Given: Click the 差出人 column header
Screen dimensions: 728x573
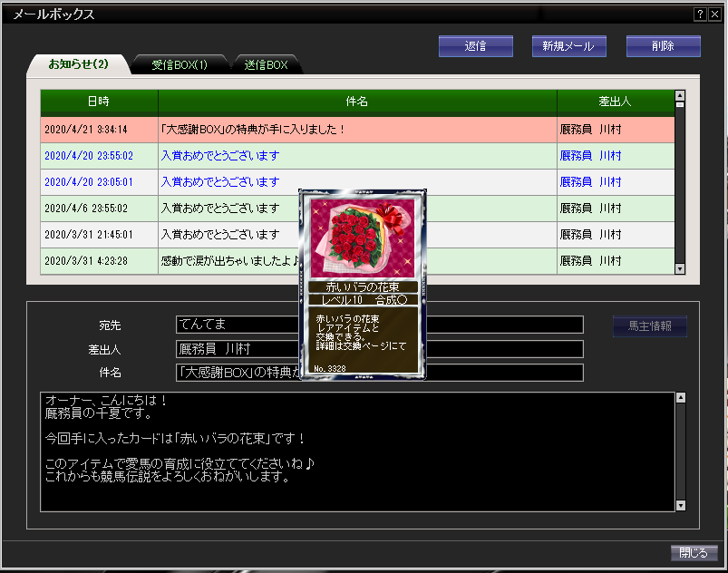Looking at the screenshot, I should [x=616, y=102].
